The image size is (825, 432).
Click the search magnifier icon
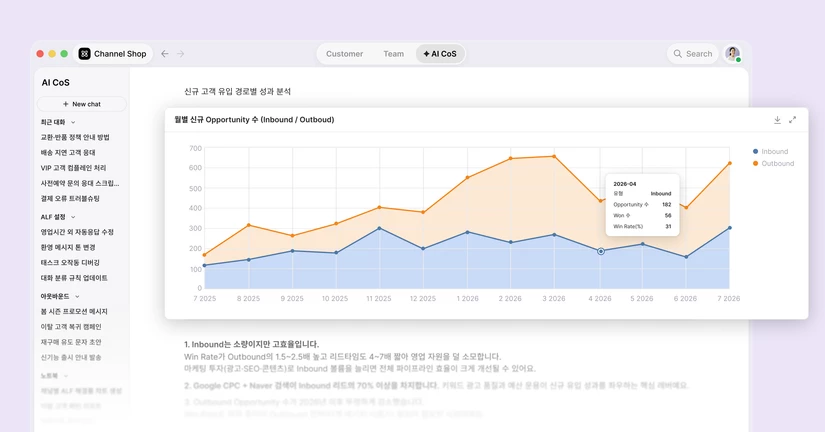tap(678, 54)
